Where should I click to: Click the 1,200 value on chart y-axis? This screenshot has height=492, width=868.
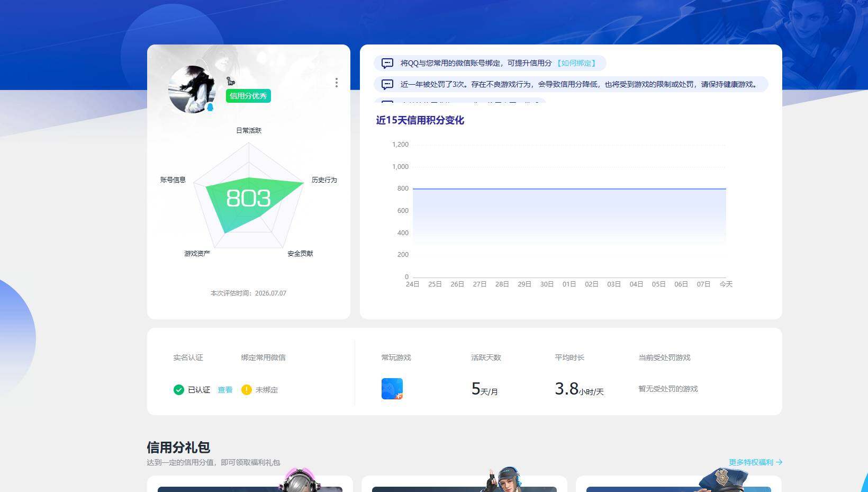(x=400, y=145)
